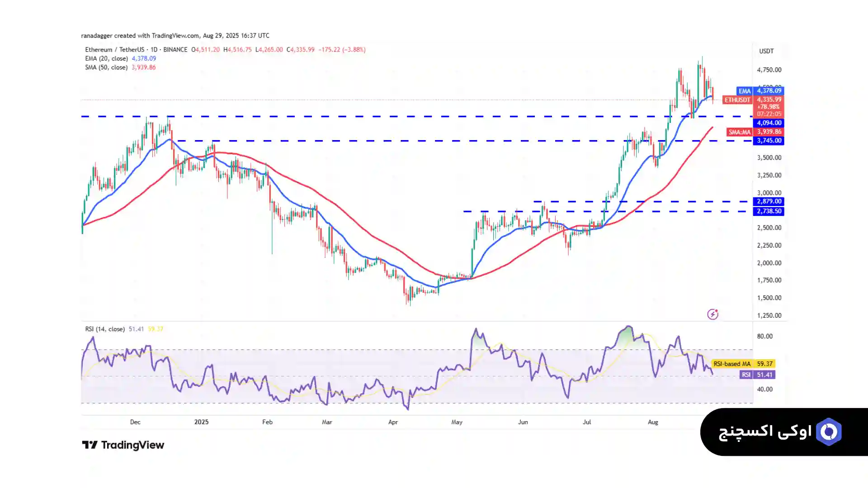868x488 pixels.
Task: Click the purple lightning flash icon on chart
Action: pyautogui.click(x=712, y=314)
